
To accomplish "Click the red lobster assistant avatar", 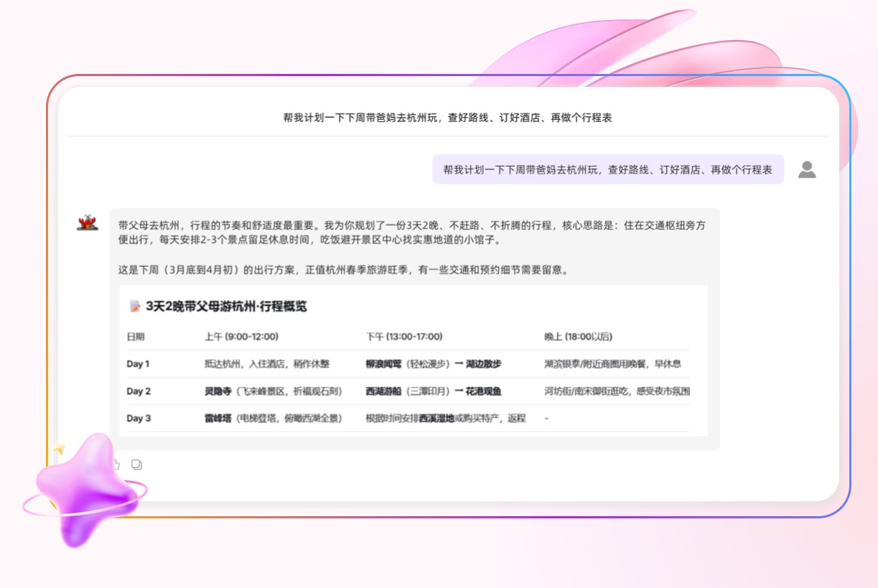I will 88,223.
